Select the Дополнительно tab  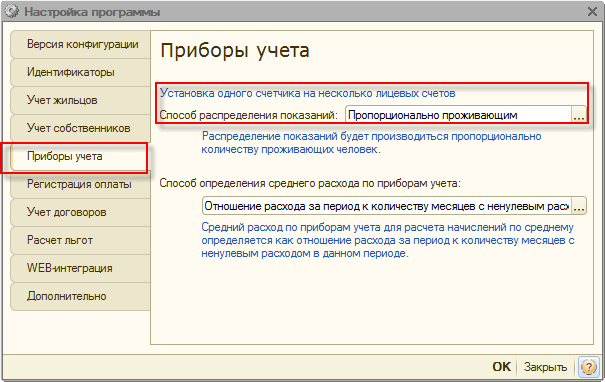(x=80, y=296)
